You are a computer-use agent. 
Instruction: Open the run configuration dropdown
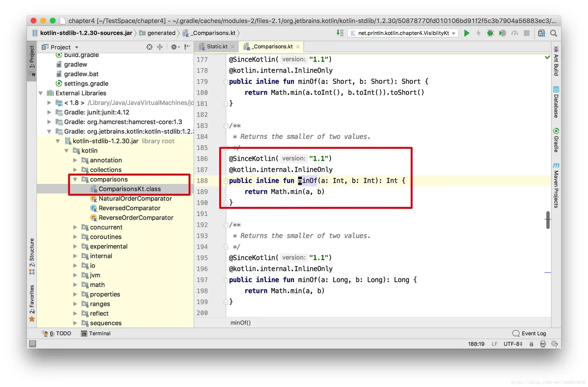click(403, 33)
